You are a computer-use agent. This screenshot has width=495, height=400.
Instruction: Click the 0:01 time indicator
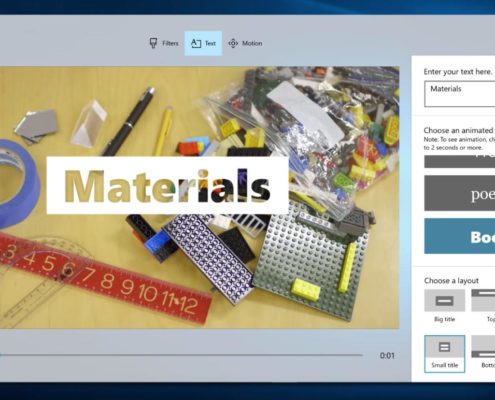[x=387, y=356]
